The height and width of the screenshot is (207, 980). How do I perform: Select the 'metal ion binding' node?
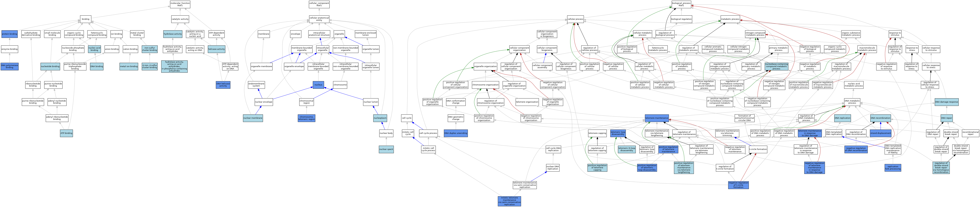(129, 66)
